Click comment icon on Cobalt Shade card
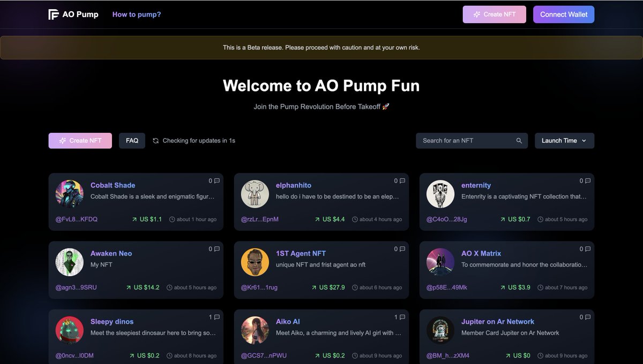The width and height of the screenshot is (643, 364). coord(217,181)
